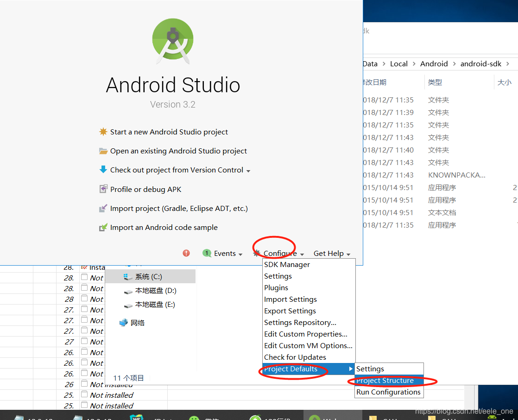Image resolution: width=518 pixels, height=420 pixels.
Task: Click android-sdk in Explorer breadcrumb path
Action: pos(480,64)
